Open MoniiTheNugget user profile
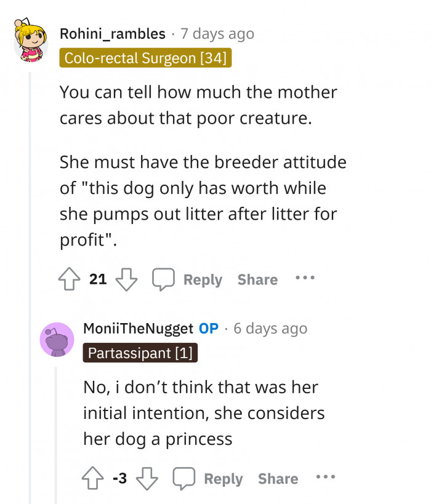 [138, 328]
